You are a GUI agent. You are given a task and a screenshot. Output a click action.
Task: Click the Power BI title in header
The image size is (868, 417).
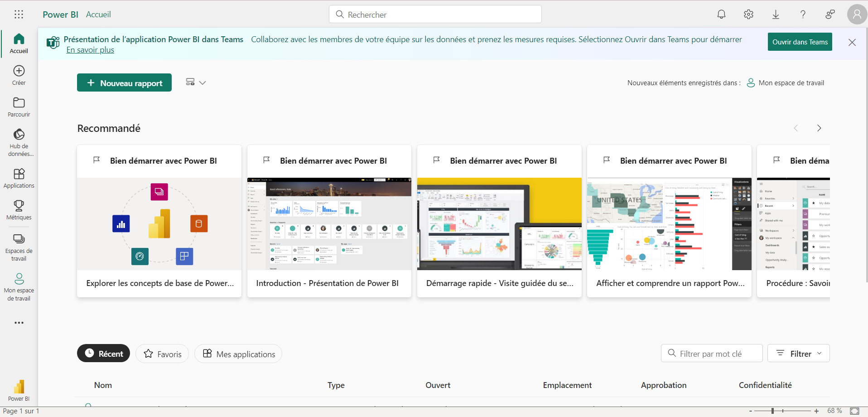[60, 15]
